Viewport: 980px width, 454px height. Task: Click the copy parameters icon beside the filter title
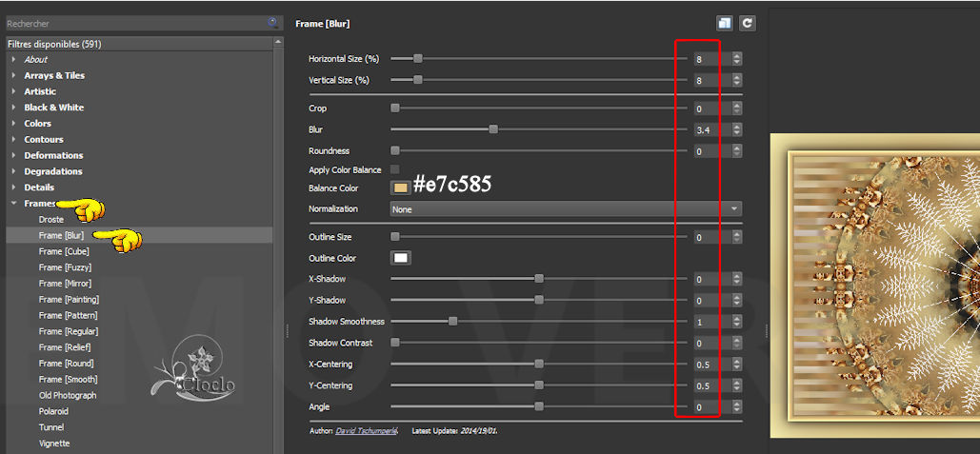point(725,23)
